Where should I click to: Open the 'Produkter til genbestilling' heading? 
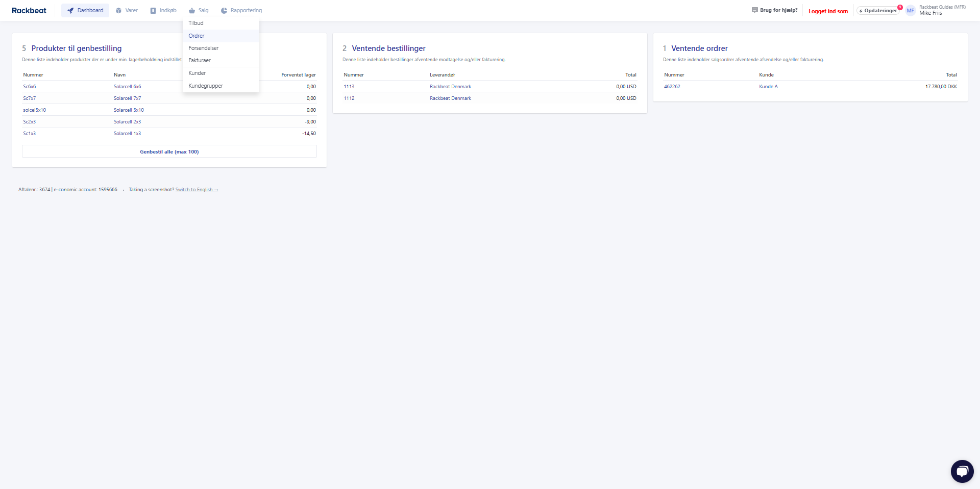click(77, 48)
